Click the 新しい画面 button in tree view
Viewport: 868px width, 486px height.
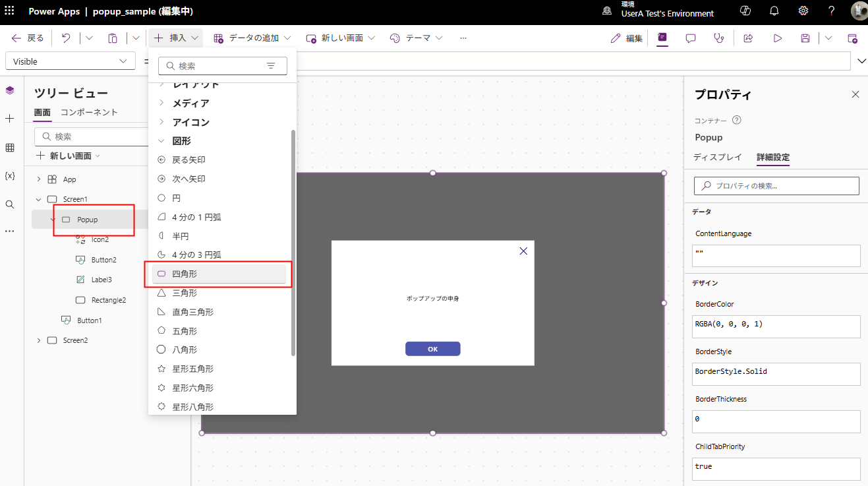[69, 156]
